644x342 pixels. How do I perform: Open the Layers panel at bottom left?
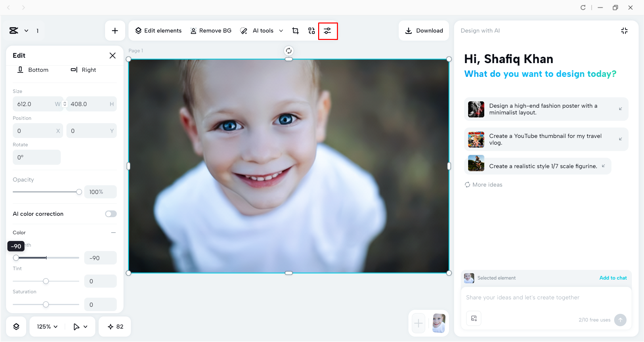point(16,326)
